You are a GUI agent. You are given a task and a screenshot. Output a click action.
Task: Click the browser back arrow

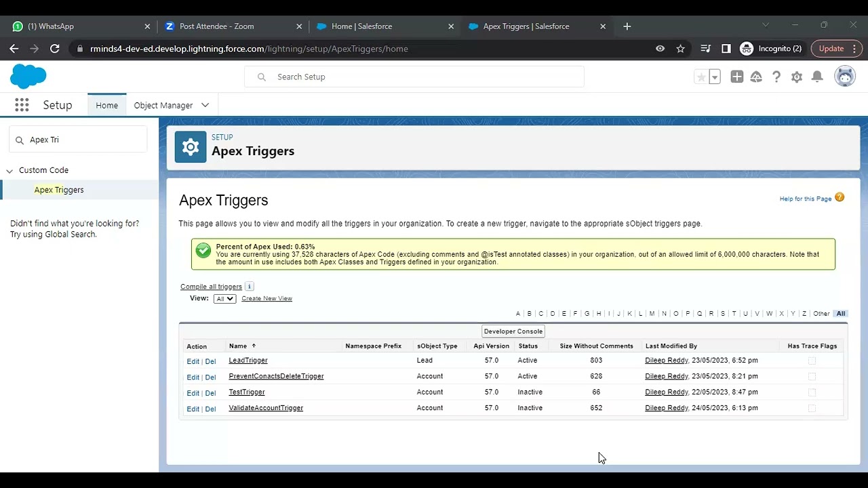(14, 49)
